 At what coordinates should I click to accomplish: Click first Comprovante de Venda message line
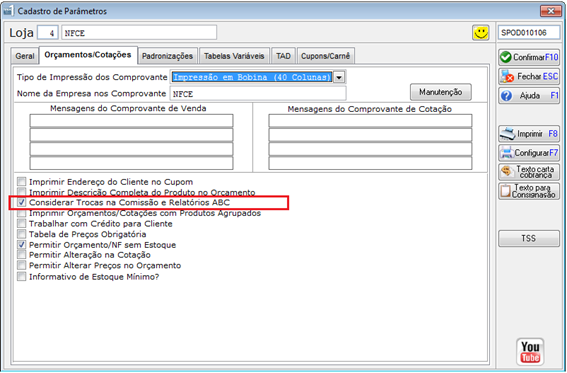point(131,121)
